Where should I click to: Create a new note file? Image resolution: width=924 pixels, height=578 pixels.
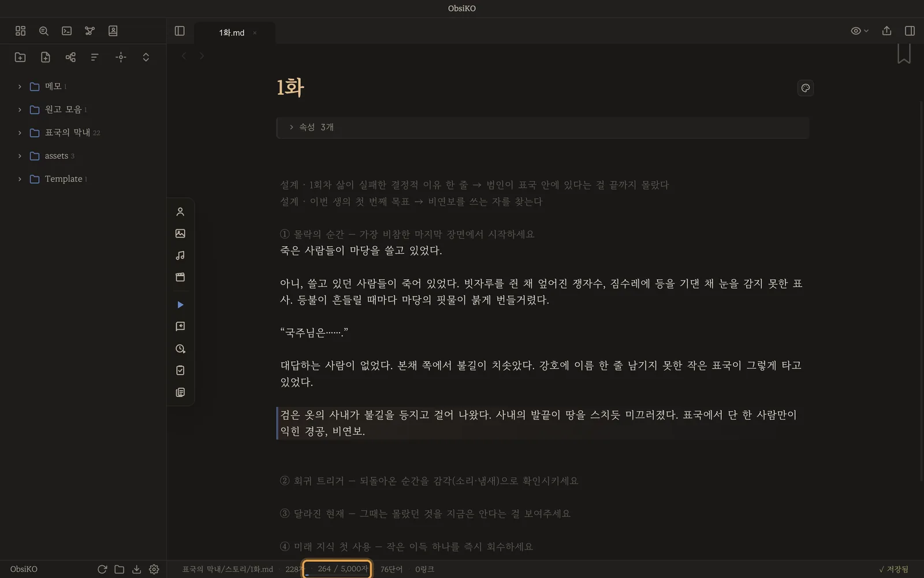click(x=46, y=57)
